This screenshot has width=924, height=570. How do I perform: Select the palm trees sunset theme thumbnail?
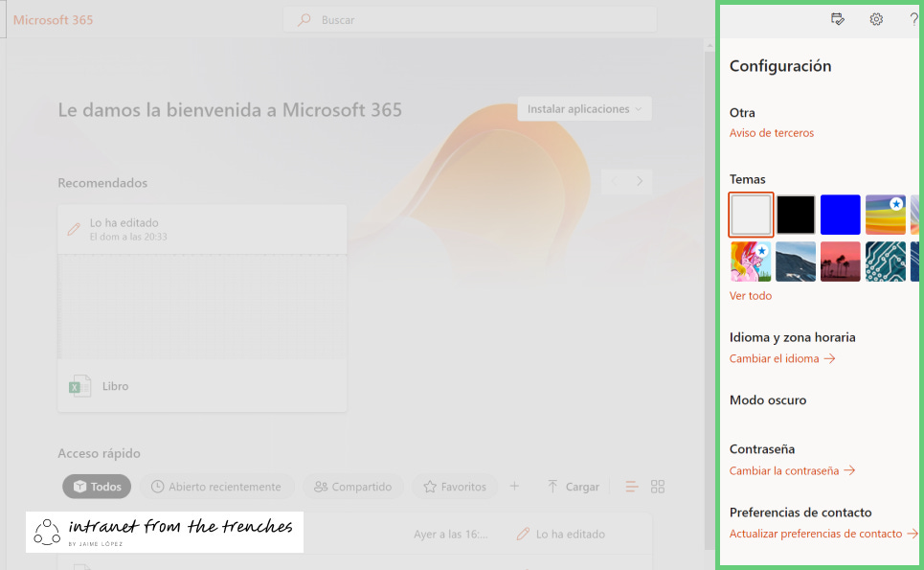click(841, 262)
